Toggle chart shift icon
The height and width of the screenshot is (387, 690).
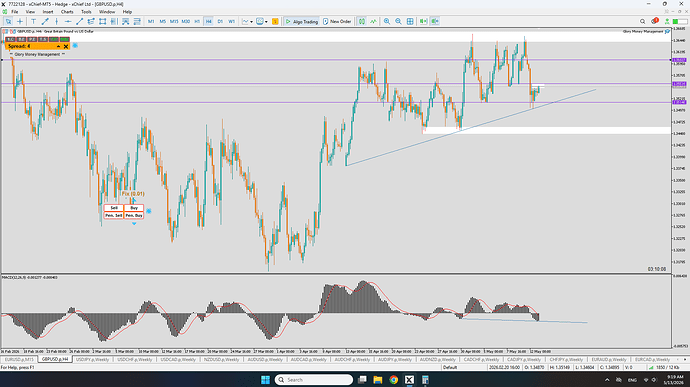coord(435,21)
